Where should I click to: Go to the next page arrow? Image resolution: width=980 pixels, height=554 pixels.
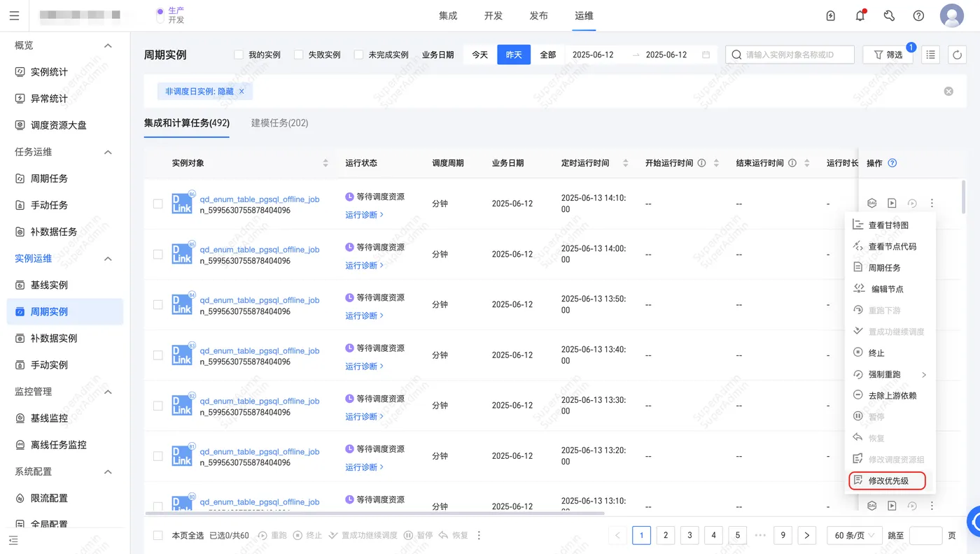tap(807, 535)
